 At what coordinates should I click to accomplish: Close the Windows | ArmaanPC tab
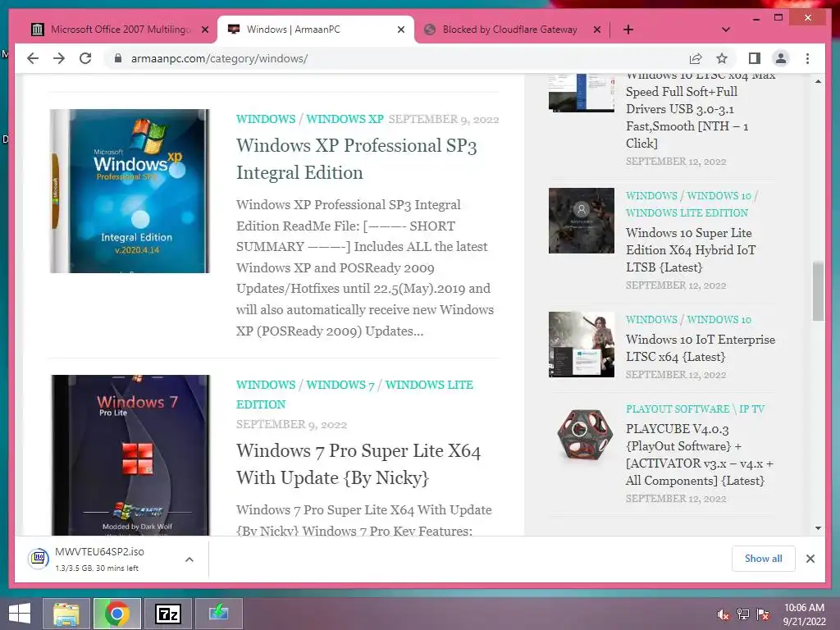[x=400, y=30]
